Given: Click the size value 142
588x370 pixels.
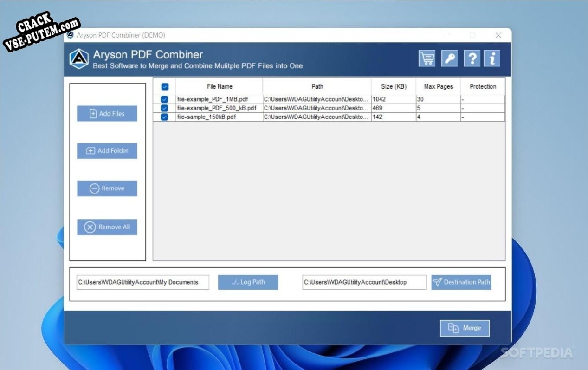Looking at the screenshot, I should tap(377, 117).
